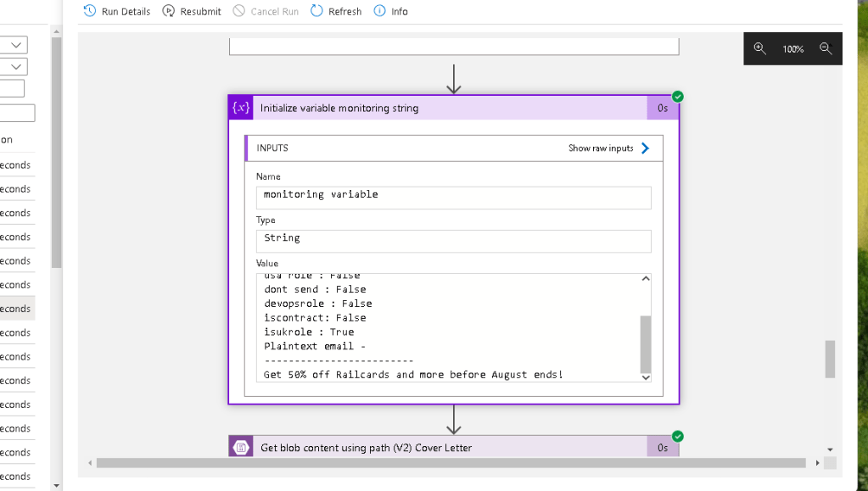Click the Resubmit button
868x491 pixels.
coord(192,11)
